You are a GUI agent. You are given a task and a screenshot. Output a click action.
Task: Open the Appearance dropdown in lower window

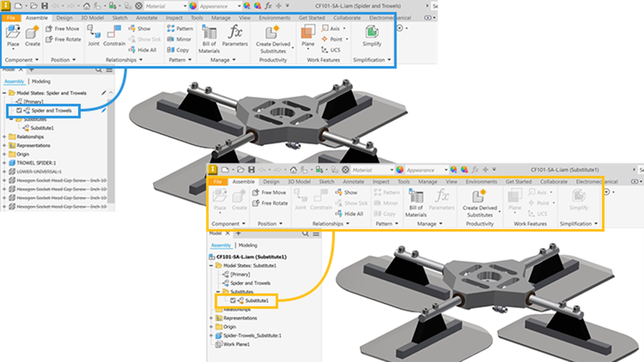coord(427,170)
